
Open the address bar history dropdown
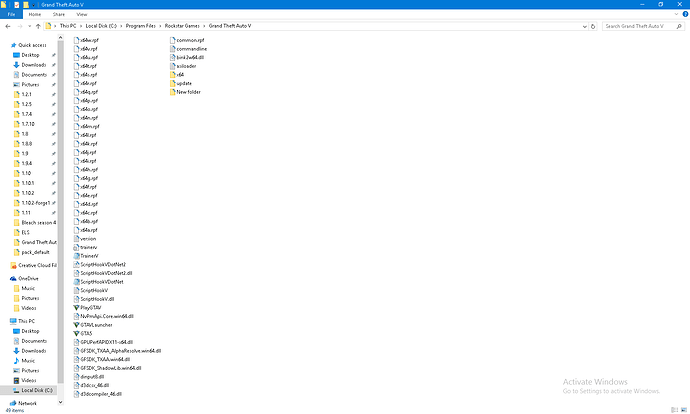(x=584, y=26)
